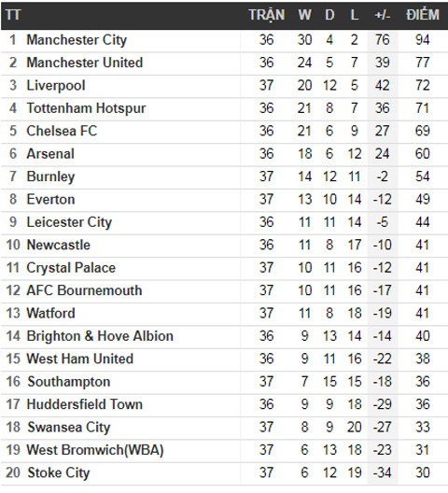The height and width of the screenshot is (493, 448).
Task: Click the TT rank column header
Action: (13, 15)
